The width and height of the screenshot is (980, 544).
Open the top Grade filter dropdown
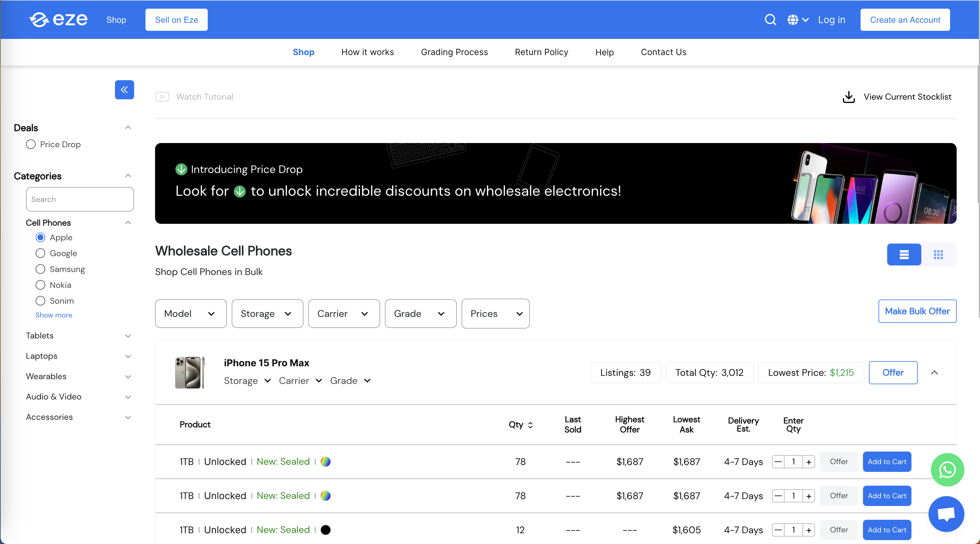point(420,314)
